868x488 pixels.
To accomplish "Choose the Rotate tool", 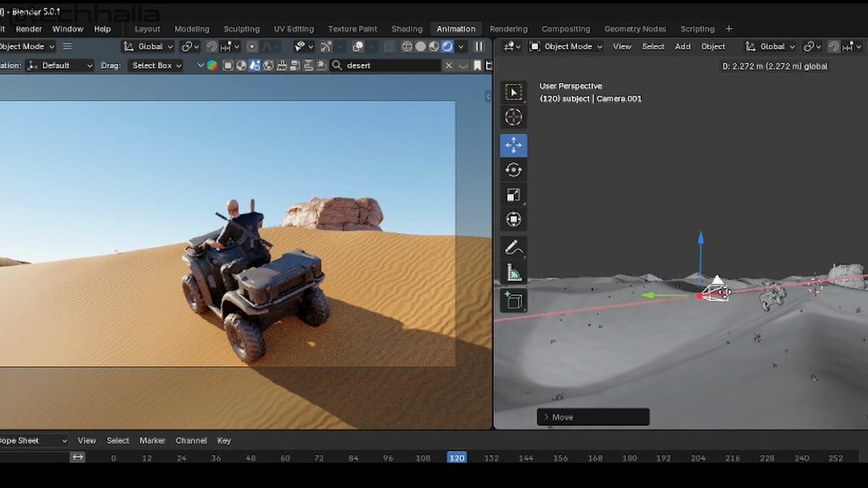I will coord(514,170).
